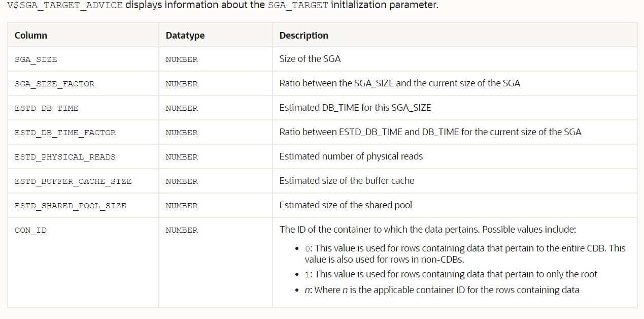Click the "Estimated size of the shared pool" text
This screenshot has height=319, width=644.
tap(346, 205)
